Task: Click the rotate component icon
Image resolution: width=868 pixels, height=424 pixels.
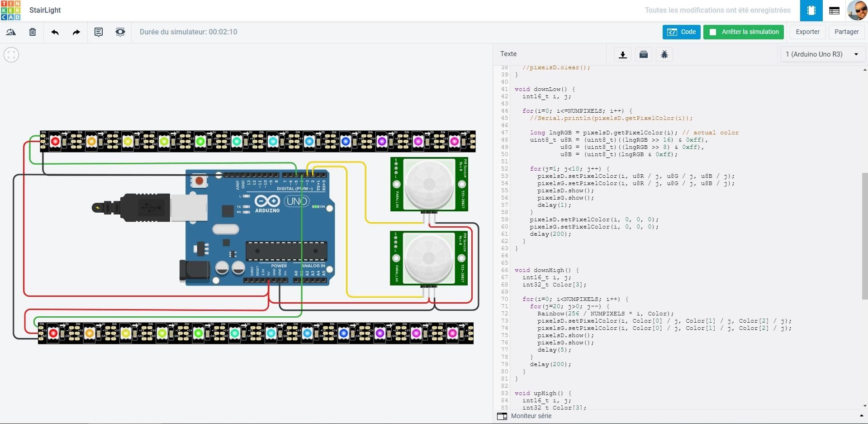Action: [x=11, y=32]
